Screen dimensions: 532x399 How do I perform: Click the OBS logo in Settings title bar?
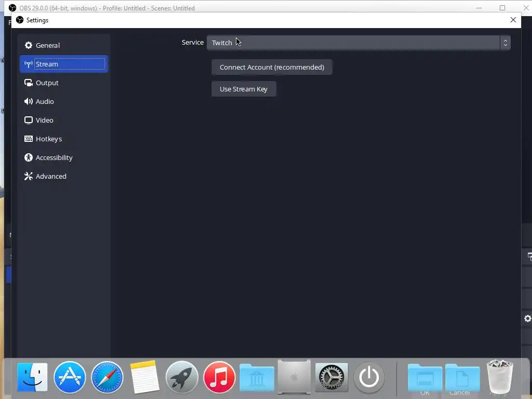[20, 20]
